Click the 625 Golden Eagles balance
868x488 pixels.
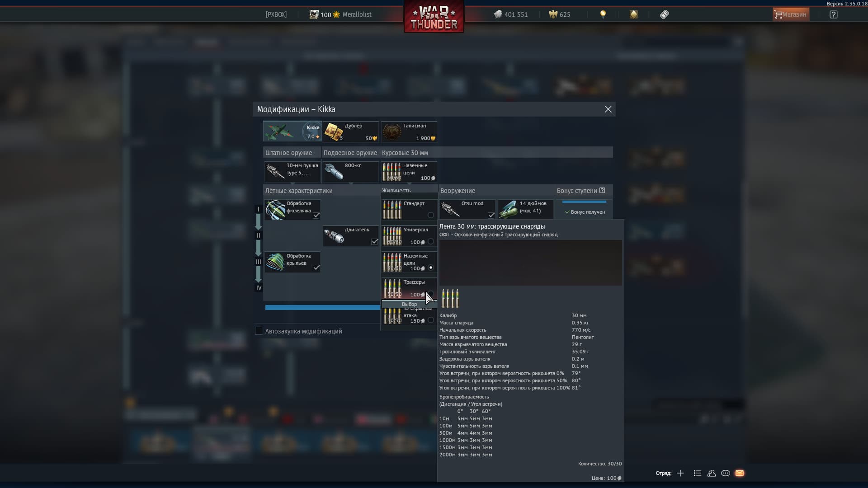click(x=565, y=14)
